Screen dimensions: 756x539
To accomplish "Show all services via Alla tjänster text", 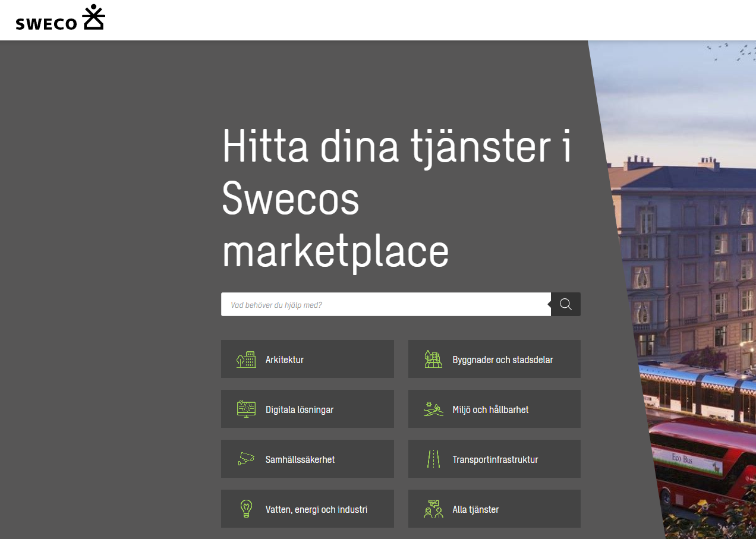I will coord(475,509).
